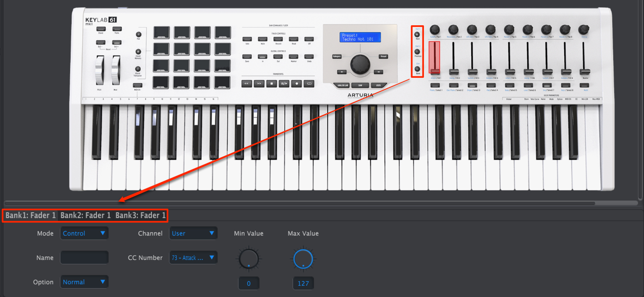Click the loop transport button
The width and height of the screenshot is (644, 297).
click(309, 83)
